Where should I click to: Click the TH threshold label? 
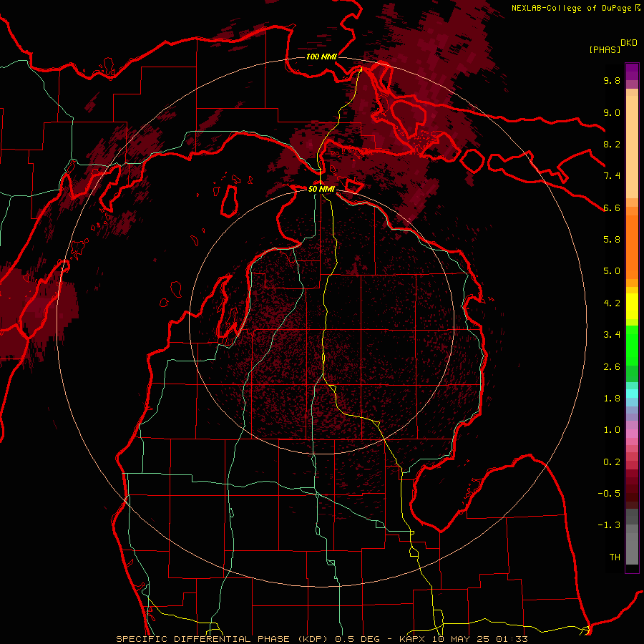coord(615,557)
